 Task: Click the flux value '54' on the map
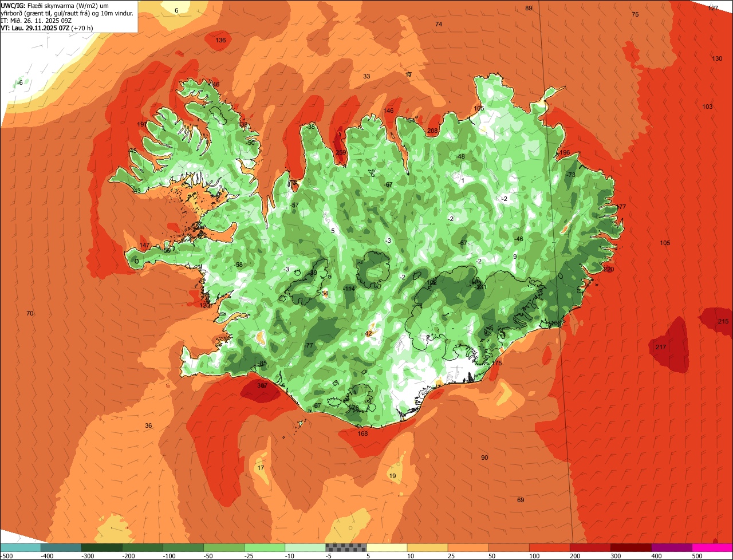[x=325, y=293]
